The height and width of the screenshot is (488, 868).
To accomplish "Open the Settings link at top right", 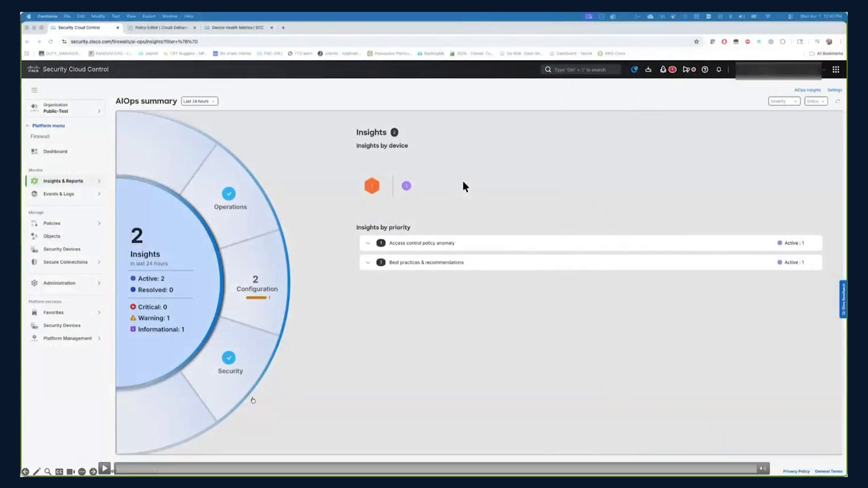I will (835, 90).
